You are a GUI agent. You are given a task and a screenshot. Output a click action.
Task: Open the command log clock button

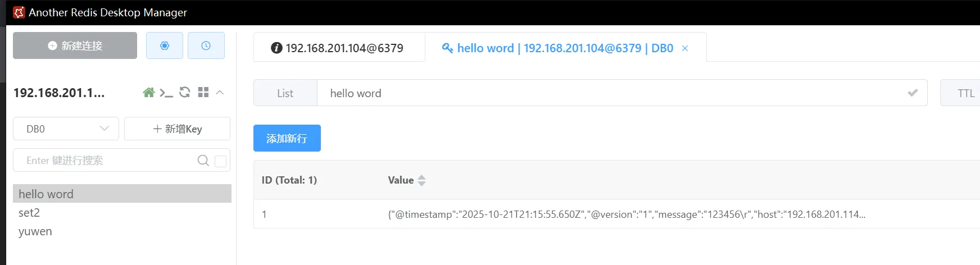[x=206, y=45]
